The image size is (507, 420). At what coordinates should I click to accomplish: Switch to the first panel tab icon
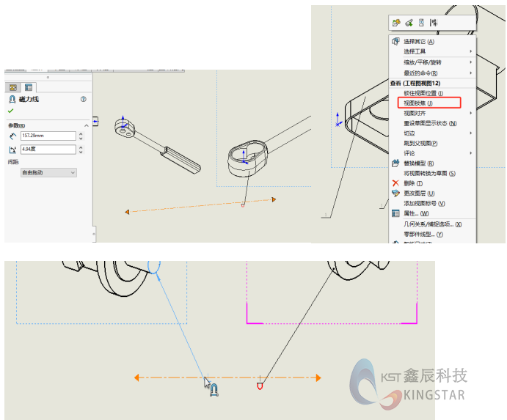point(13,87)
